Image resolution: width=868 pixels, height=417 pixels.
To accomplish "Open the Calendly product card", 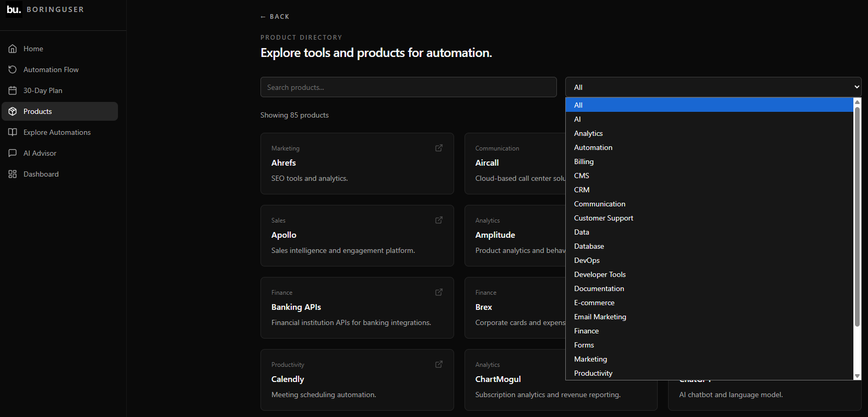I will click(x=357, y=380).
